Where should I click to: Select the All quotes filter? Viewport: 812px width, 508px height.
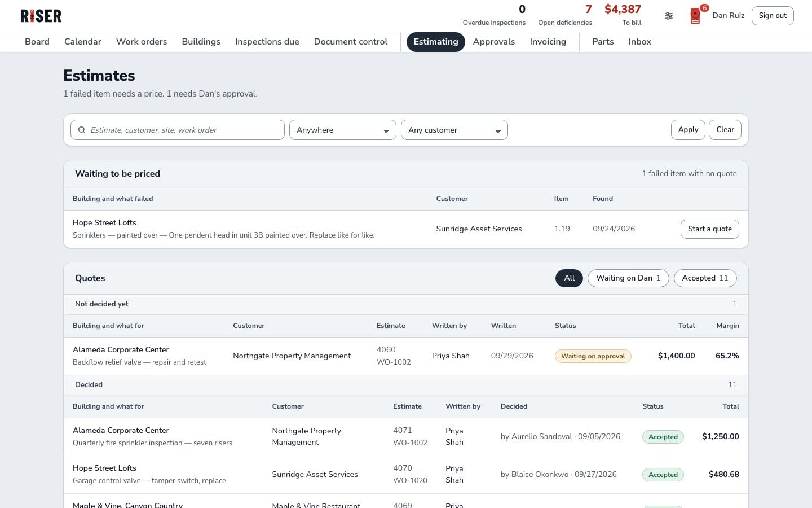569,278
